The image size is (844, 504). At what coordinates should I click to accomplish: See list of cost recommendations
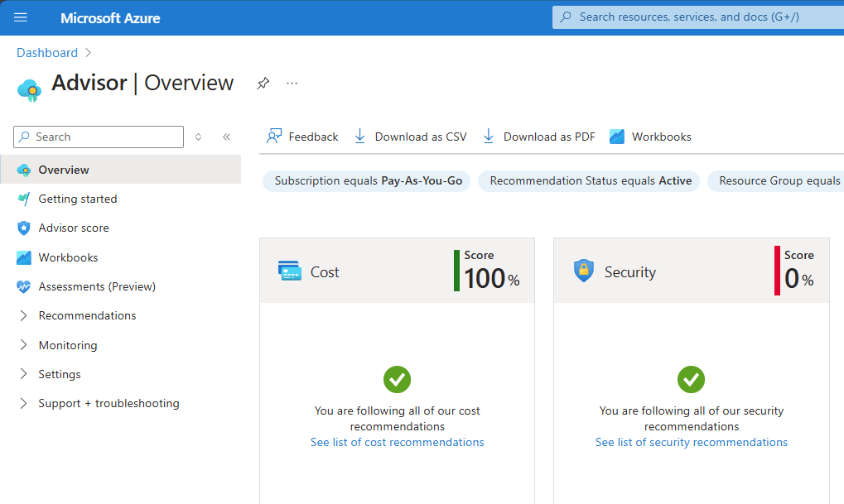pos(398,442)
